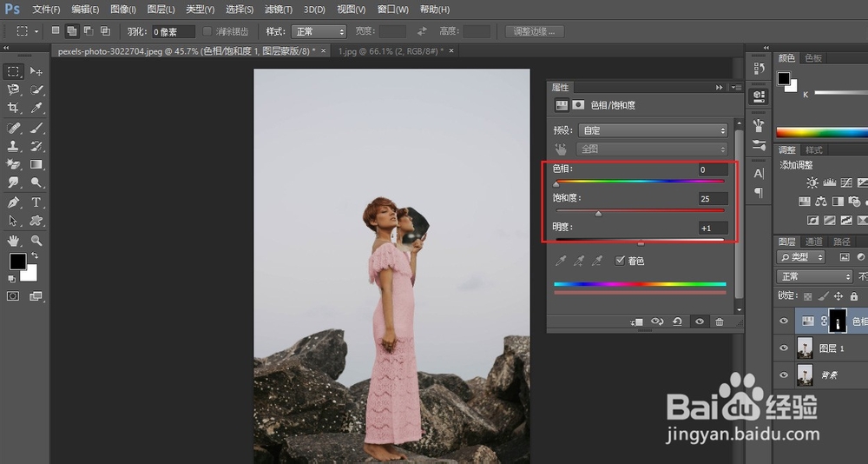Viewport: 868px width, 464px height.
Task: Open the 预设 preset dropdown
Action: coord(653,130)
